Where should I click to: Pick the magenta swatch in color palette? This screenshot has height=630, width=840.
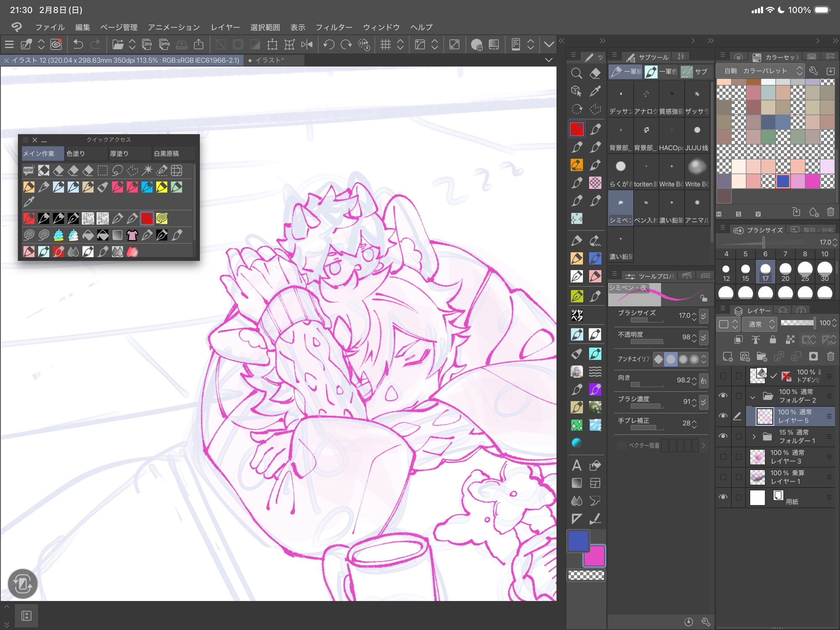click(x=812, y=181)
